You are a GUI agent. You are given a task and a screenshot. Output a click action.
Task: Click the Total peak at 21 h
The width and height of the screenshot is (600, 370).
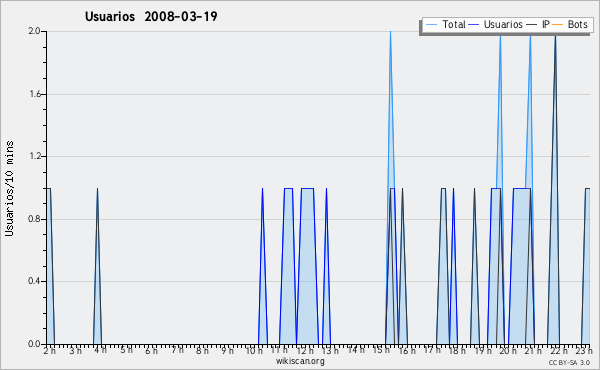[x=530, y=37]
